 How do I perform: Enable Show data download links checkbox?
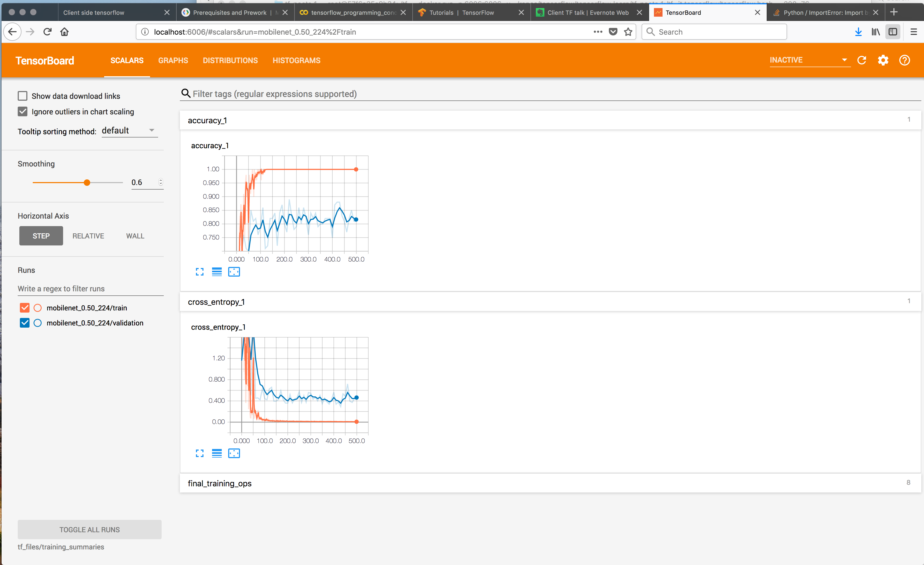tap(23, 96)
